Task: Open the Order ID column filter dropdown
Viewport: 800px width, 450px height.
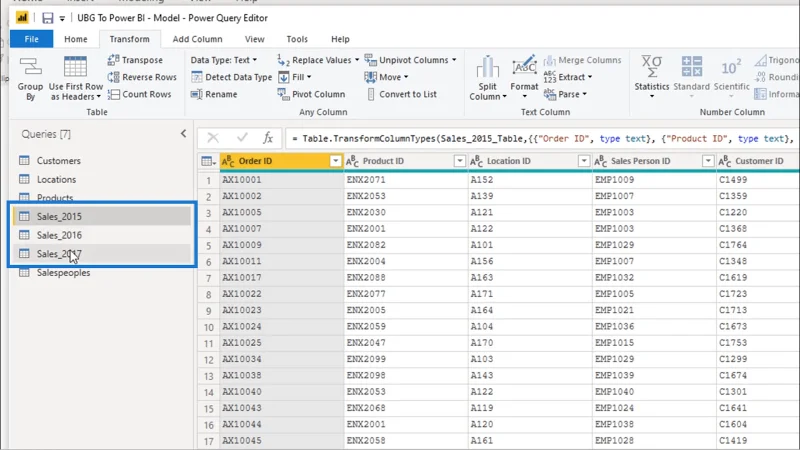Action: pos(335,161)
